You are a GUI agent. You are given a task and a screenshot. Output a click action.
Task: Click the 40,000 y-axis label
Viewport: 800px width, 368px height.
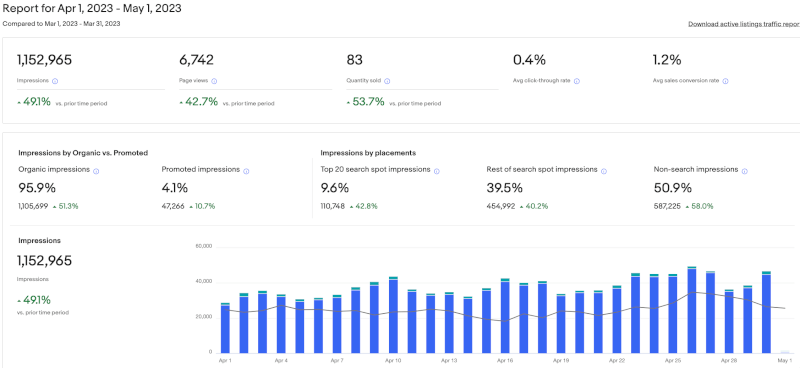204,282
